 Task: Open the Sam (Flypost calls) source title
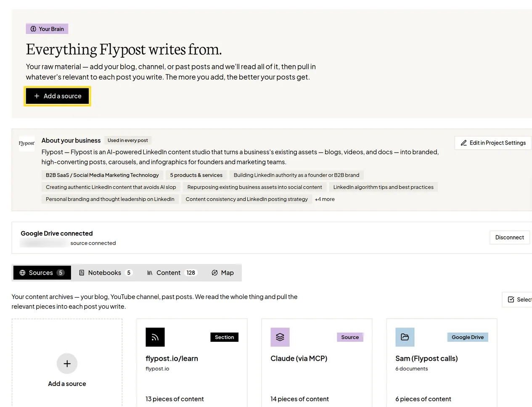point(426,359)
